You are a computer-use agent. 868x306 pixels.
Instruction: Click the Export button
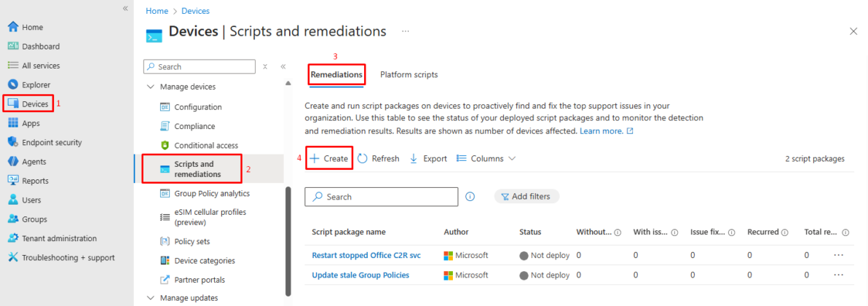[428, 159]
